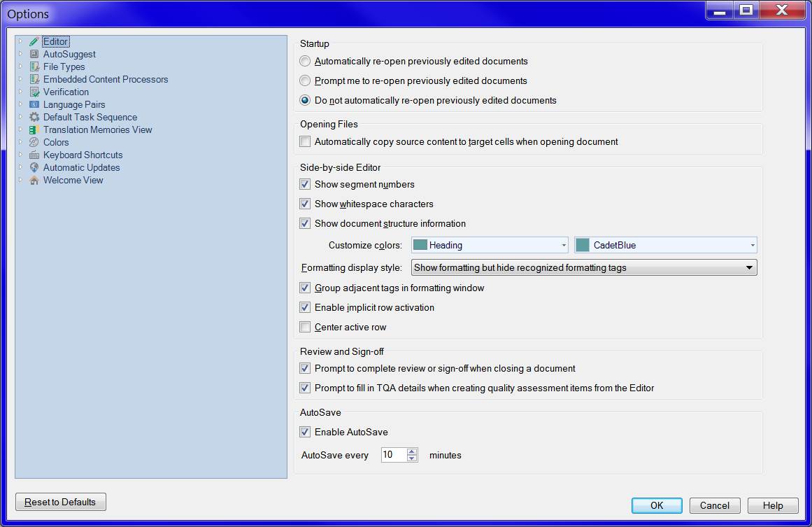Select Colors label in options tree
812x527 pixels.
tap(56, 142)
